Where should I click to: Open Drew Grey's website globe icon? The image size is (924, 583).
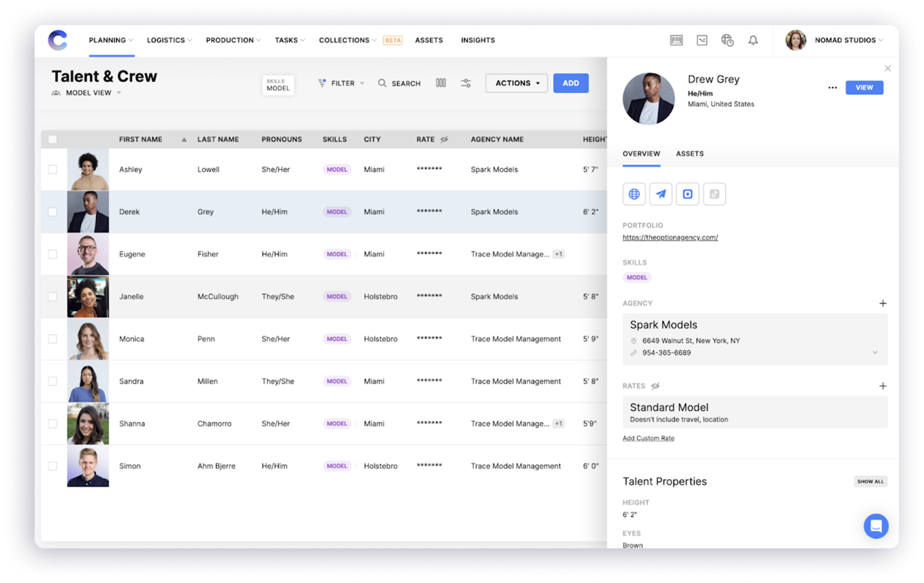click(634, 194)
